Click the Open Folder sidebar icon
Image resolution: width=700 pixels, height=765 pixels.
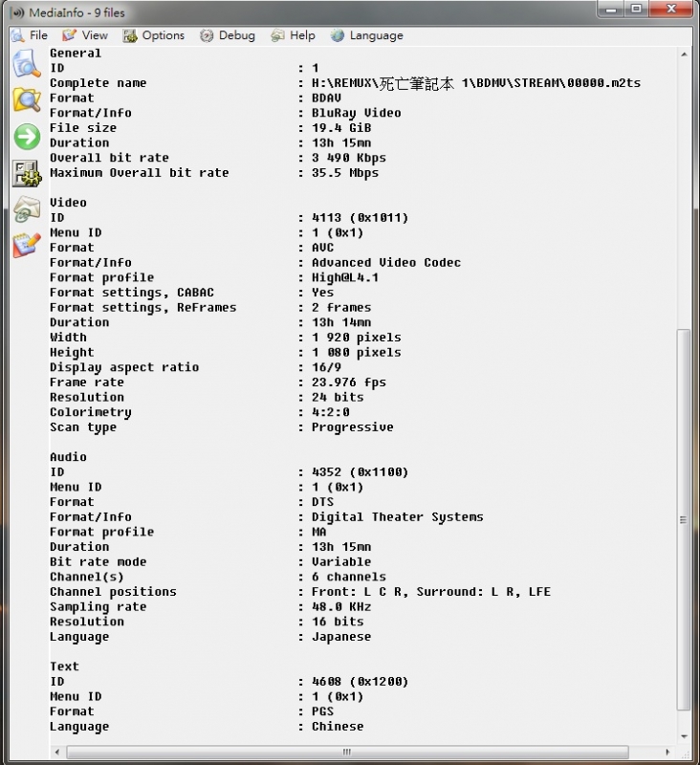(25, 99)
